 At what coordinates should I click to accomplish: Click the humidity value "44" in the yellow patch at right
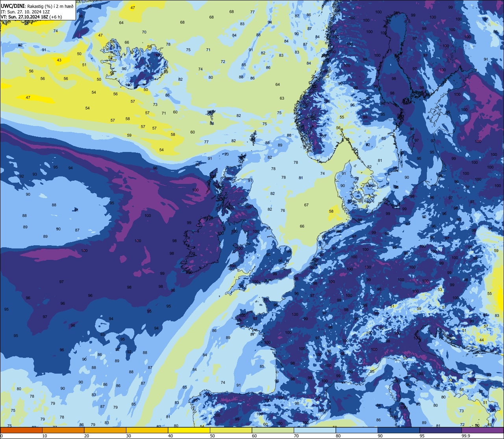[x=482, y=340]
